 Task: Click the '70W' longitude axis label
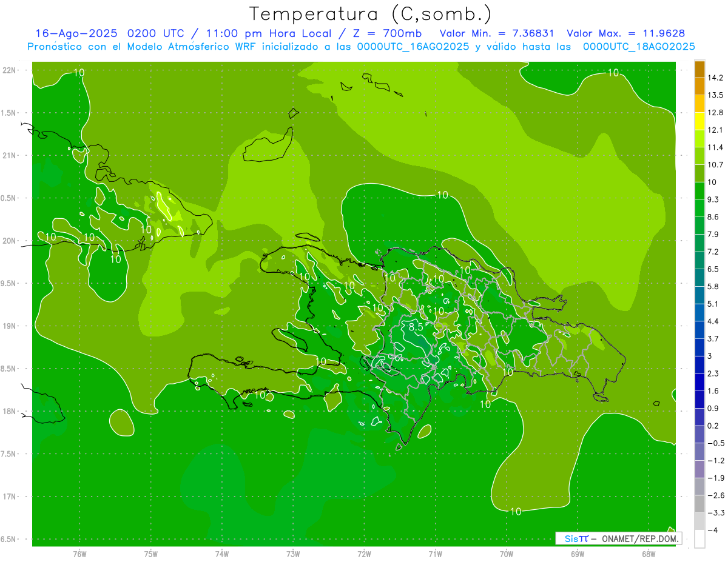point(506,554)
